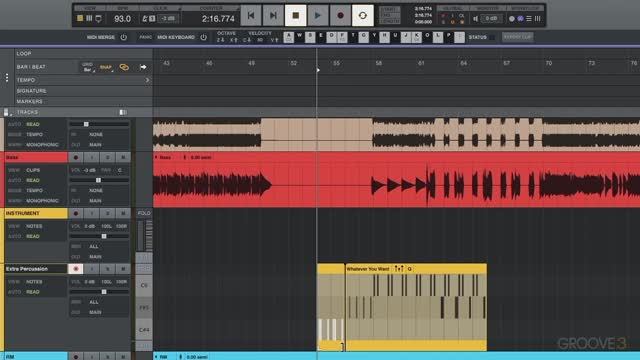Click the BPM value 93.0
This screenshot has width=640, height=360.
coord(122,19)
